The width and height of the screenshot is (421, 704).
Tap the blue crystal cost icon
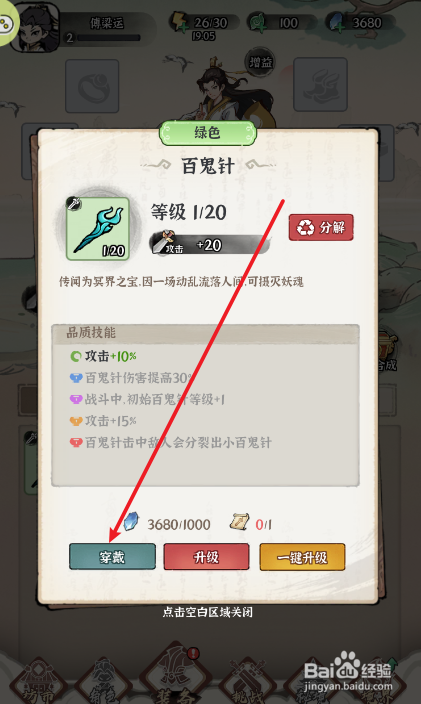(x=132, y=522)
